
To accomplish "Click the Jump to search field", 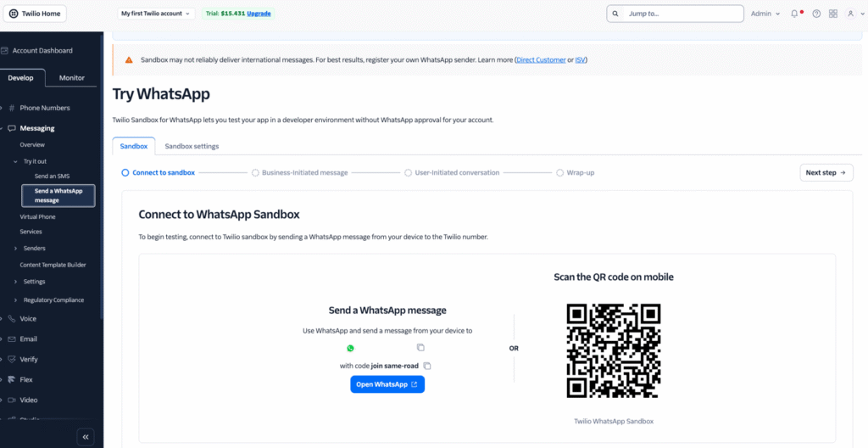I will click(675, 14).
